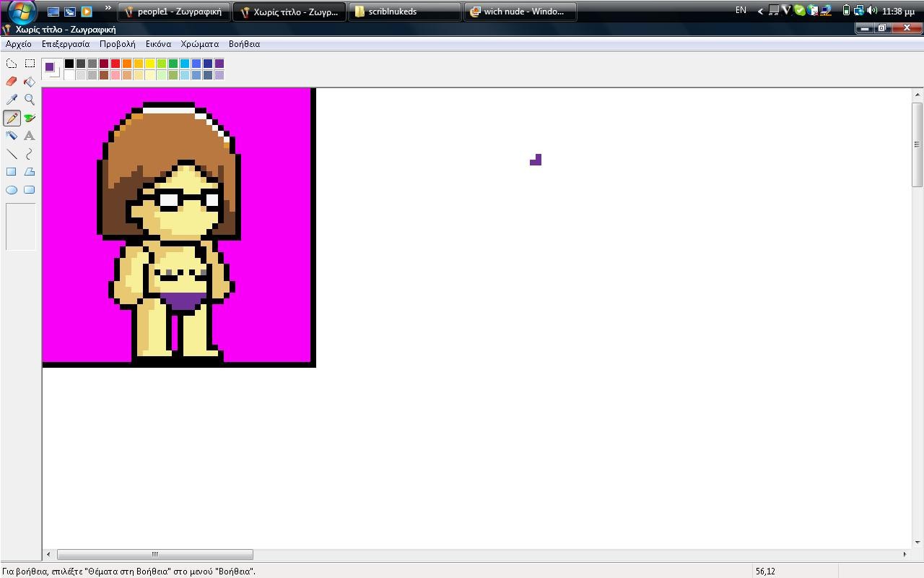Select the Airbrush spray tool
This screenshot has height=578, width=924.
point(12,136)
